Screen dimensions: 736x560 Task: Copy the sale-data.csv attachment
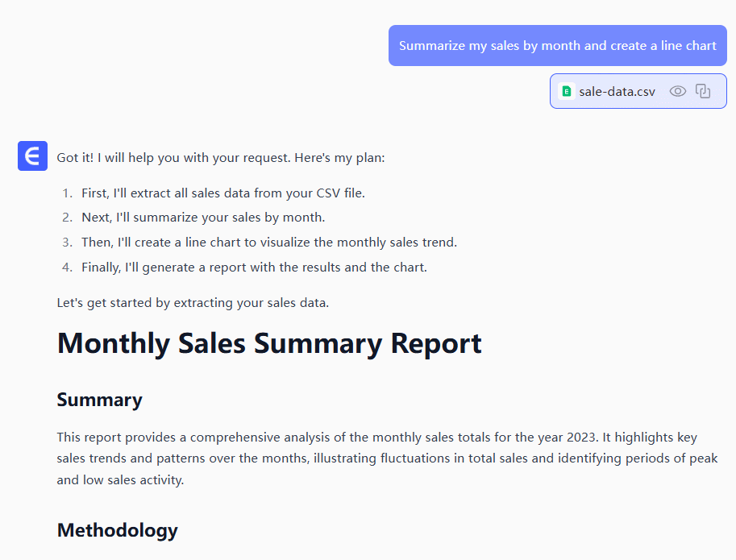(703, 91)
